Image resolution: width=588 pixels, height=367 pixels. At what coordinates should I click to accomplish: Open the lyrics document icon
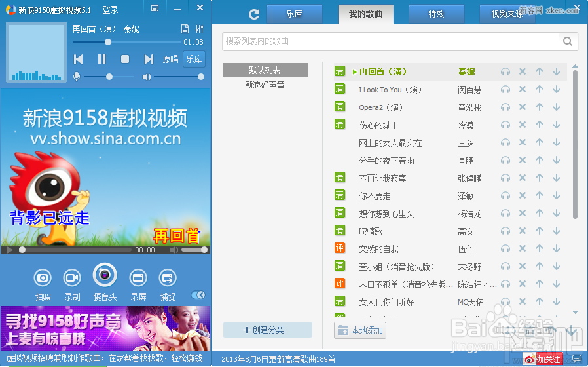tap(185, 29)
